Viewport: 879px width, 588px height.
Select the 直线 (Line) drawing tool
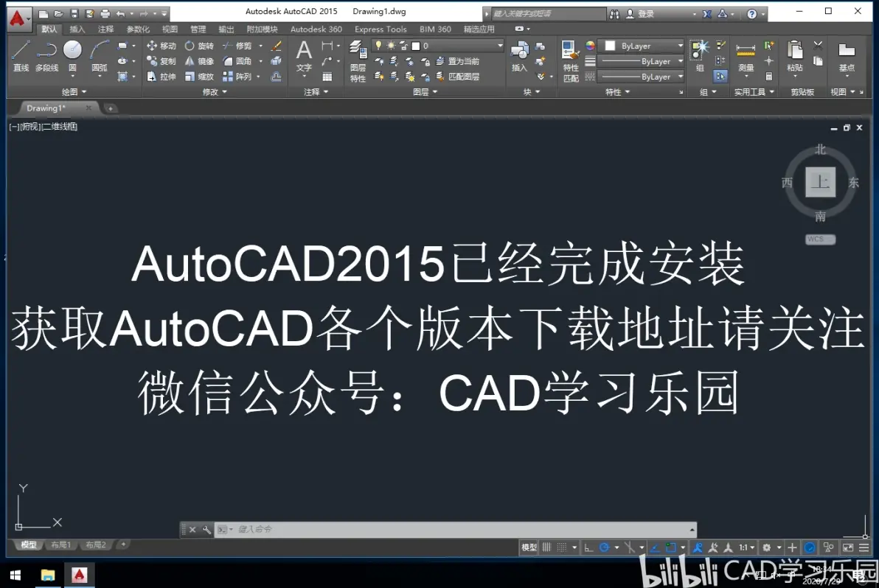(x=21, y=55)
